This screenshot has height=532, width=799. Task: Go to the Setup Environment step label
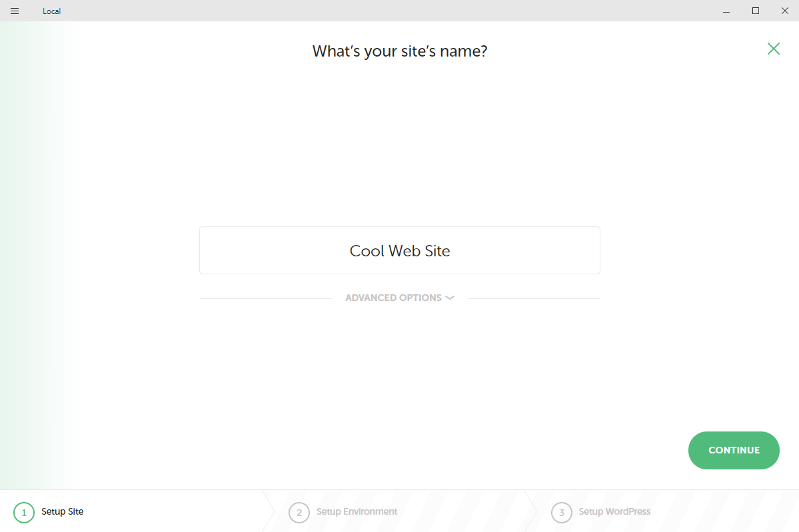tap(357, 512)
